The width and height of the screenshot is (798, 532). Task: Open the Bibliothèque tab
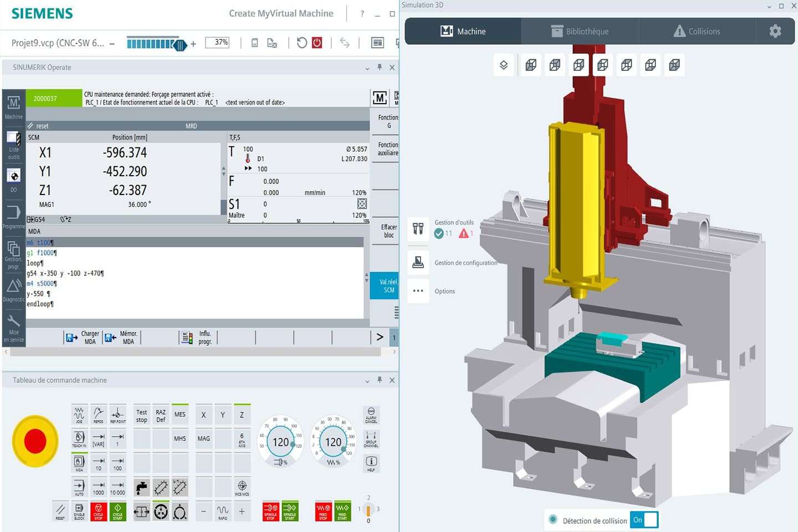pyautogui.click(x=580, y=32)
